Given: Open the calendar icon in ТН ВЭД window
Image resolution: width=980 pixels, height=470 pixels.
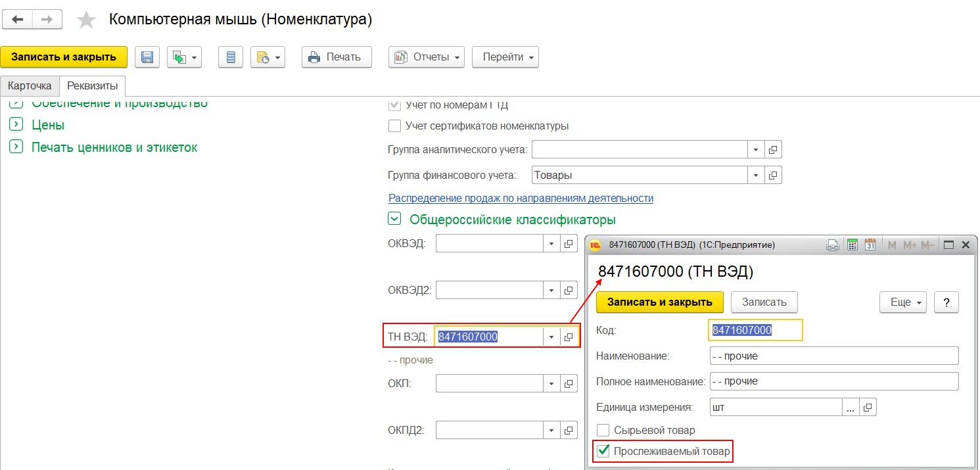Looking at the screenshot, I should [870, 245].
